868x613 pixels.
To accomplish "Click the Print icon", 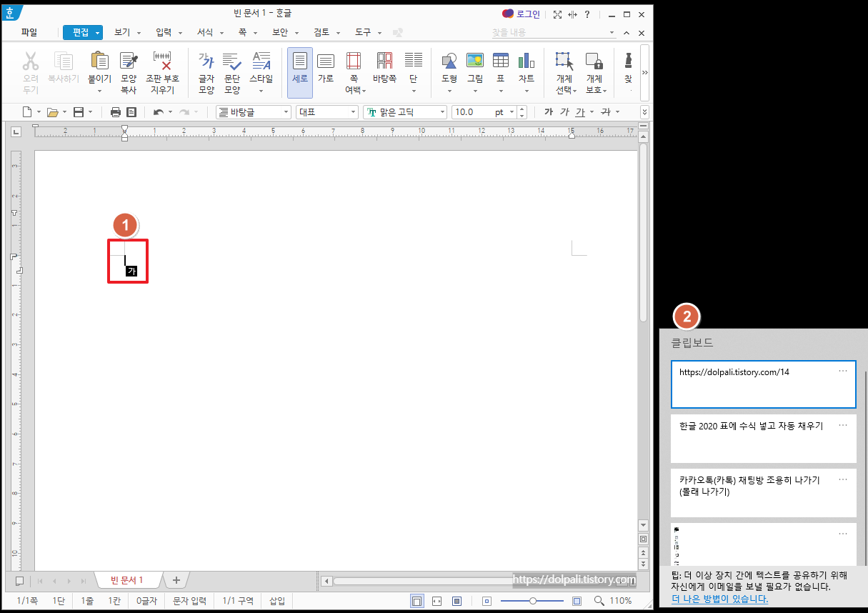I will 116,112.
